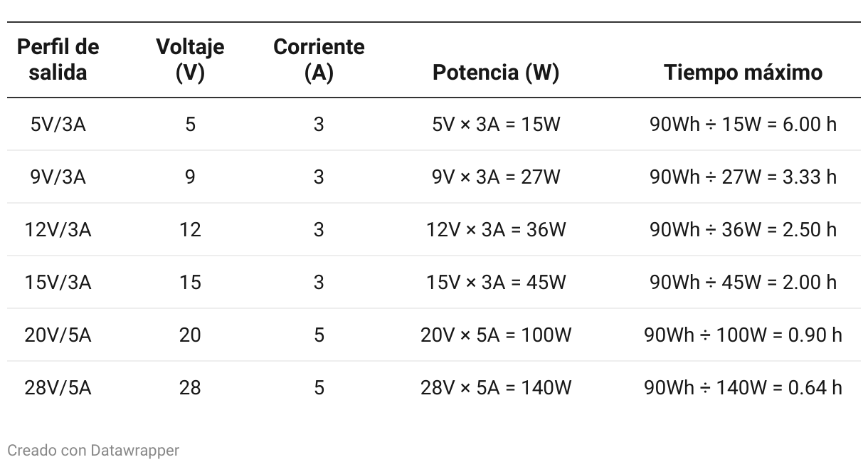
Task: Click the '90Wh ÷ 140W = 0.64 h' cell
Action: (743, 388)
